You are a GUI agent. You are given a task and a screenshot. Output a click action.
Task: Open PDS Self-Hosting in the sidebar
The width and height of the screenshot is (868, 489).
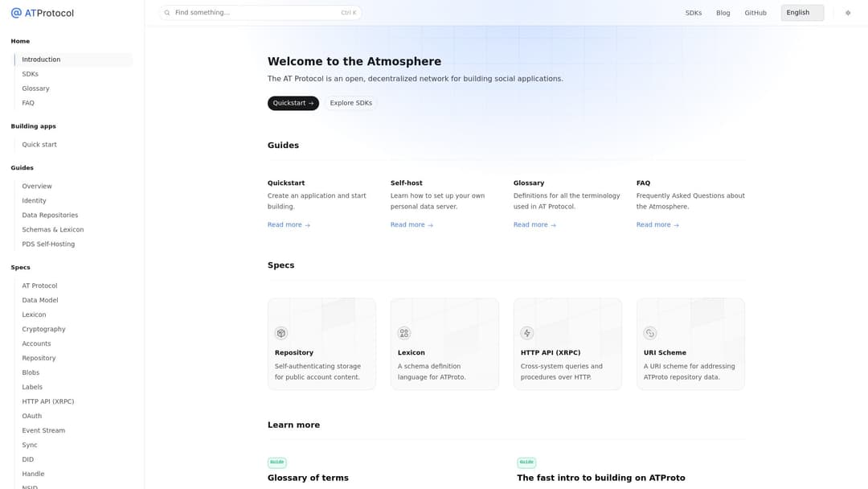click(48, 244)
